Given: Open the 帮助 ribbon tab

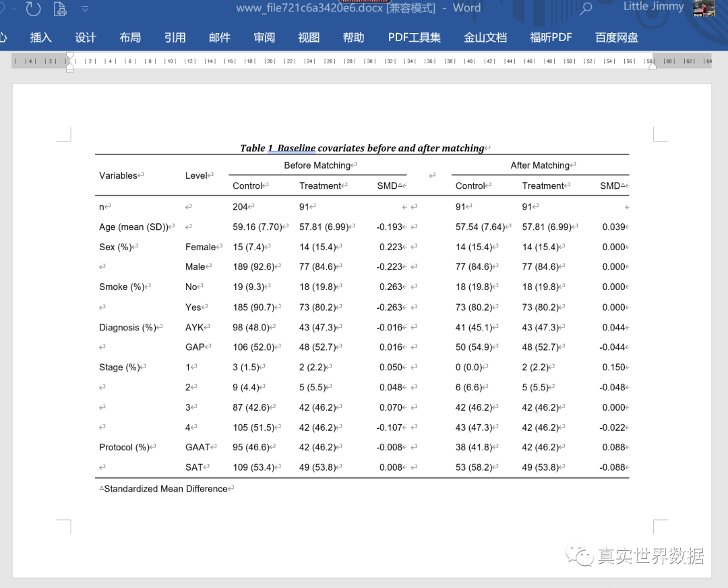Looking at the screenshot, I should pyautogui.click(x=353, y=38).
